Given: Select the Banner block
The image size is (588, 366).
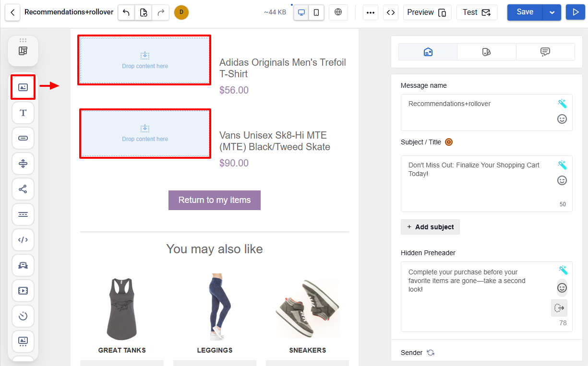Looking at the screenshot, I should (x=23, y=341).
